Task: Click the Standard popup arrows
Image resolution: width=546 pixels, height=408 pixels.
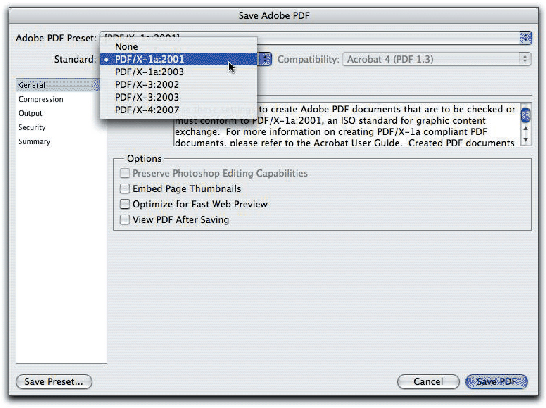Action: coord(265,59)
